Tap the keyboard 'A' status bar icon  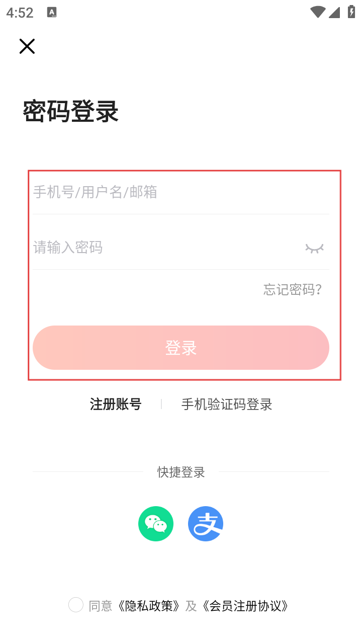coord(52,13)
